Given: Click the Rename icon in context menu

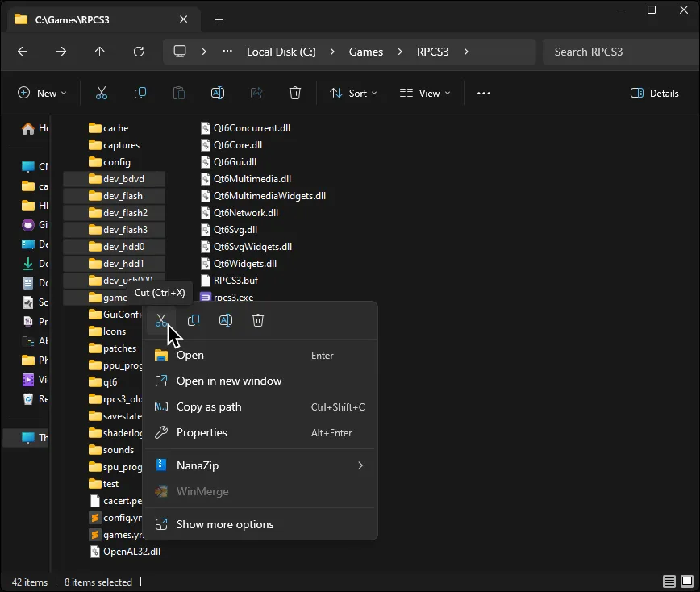Looking at the screenshot, I should tap(226, 320).
